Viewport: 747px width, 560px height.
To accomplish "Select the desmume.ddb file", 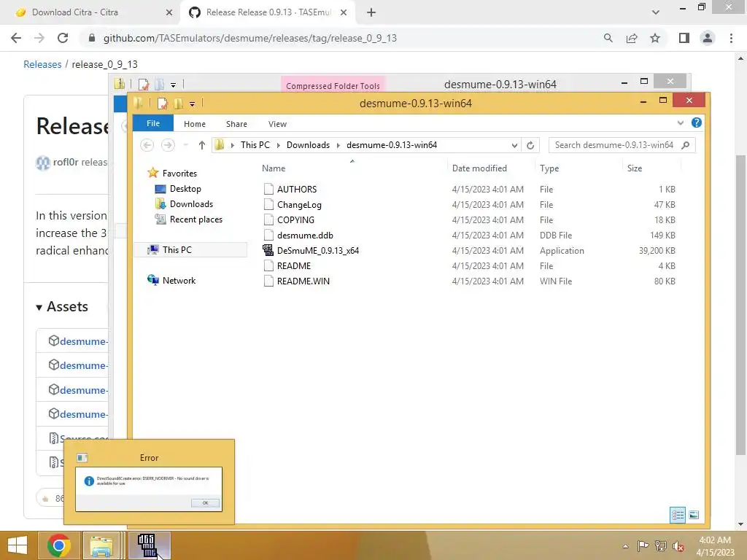I will [305, 236].
